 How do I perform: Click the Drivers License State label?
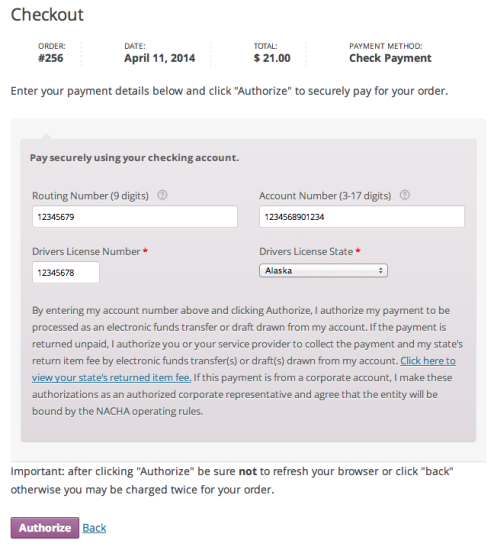[306, 251]
